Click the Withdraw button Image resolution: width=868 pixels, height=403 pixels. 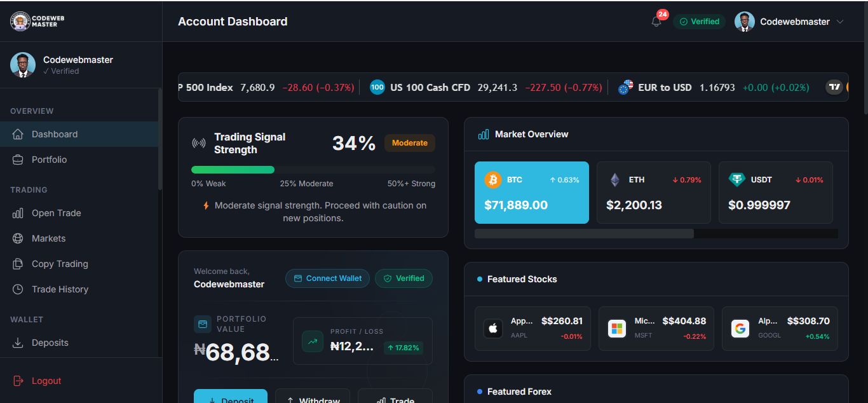[x=313, y=396]
